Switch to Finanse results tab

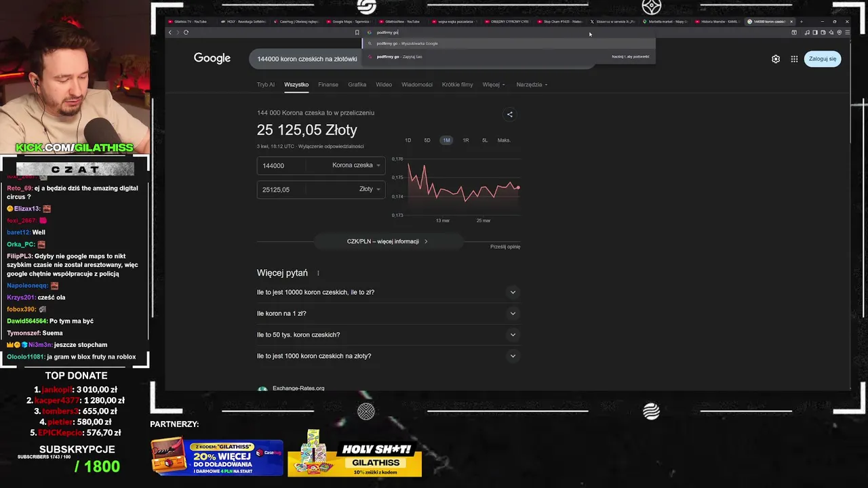tap(328, 85)
